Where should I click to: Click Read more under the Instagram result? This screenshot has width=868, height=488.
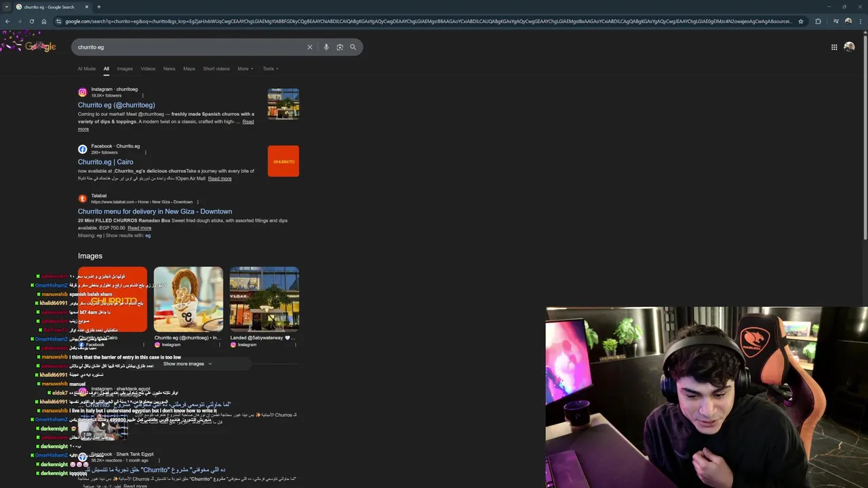pyautogui.click(x=248, y=122)
